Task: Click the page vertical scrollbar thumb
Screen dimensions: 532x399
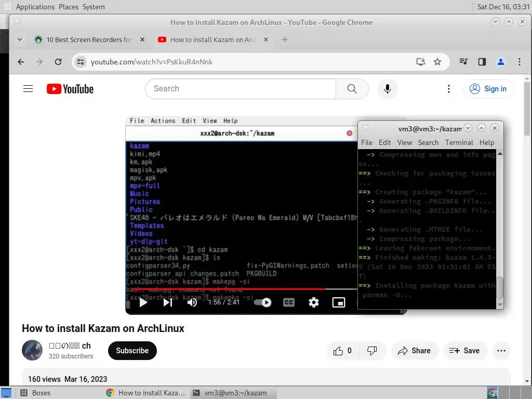Action: pyautogui.click(x=527, y=109)
